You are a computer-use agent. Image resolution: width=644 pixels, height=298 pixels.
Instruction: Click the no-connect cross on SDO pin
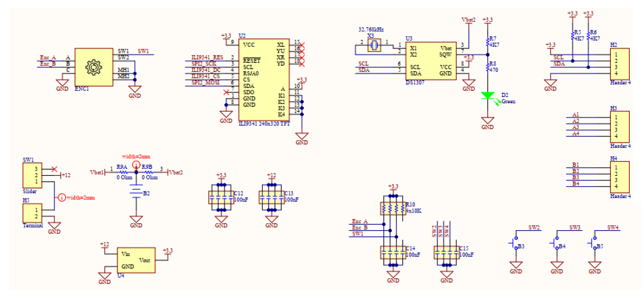tap(226, 92)
